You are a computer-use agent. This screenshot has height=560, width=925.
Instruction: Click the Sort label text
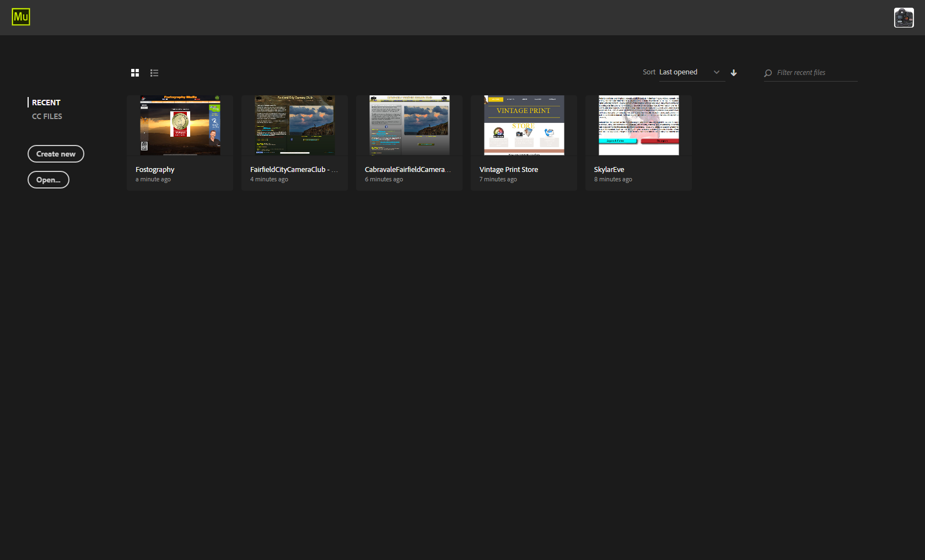tap(649, 72)
